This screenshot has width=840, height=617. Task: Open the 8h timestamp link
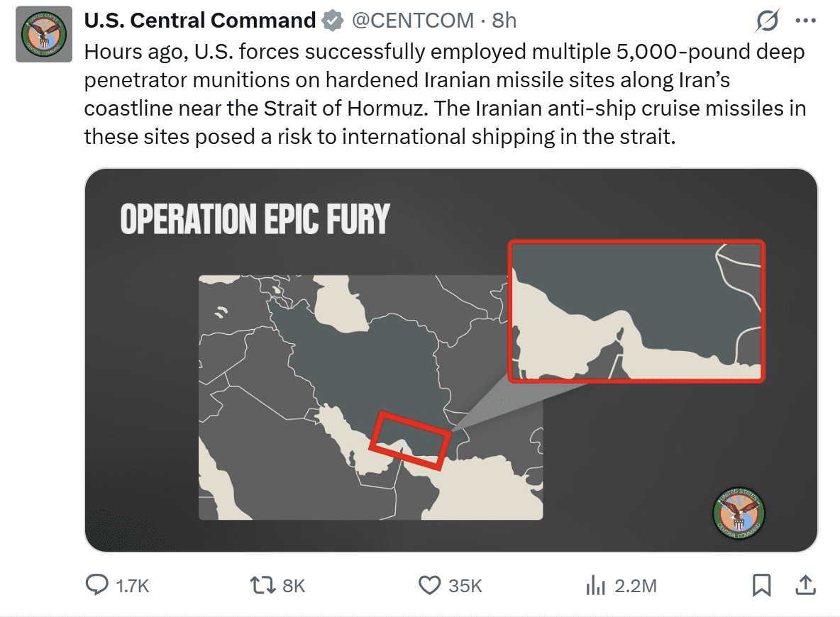[504, 21]
